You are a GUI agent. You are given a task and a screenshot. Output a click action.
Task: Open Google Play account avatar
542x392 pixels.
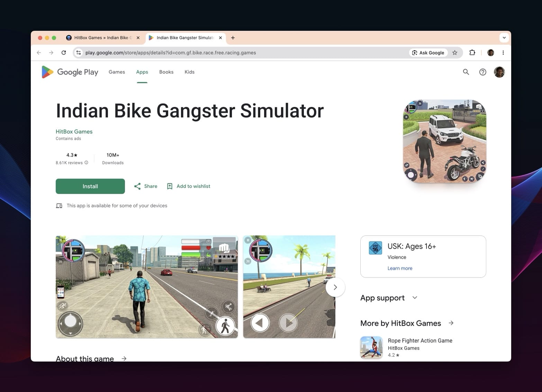499,72
